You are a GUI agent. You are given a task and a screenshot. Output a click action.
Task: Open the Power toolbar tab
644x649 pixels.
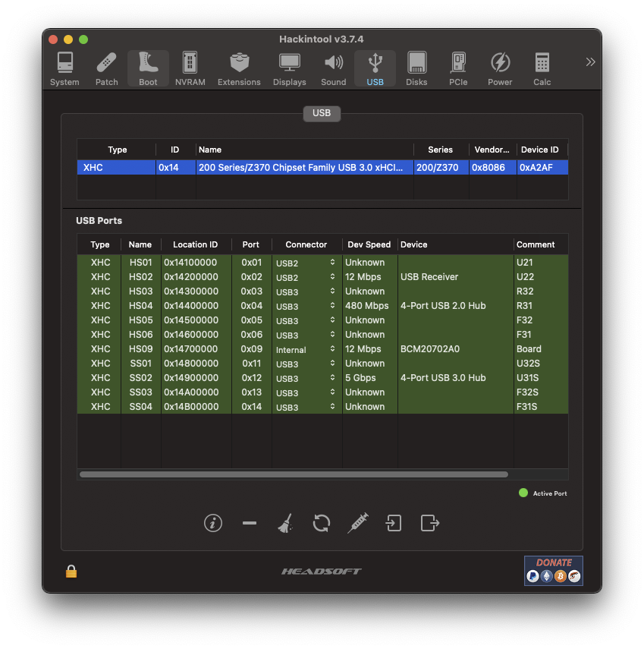coord(500,69)
